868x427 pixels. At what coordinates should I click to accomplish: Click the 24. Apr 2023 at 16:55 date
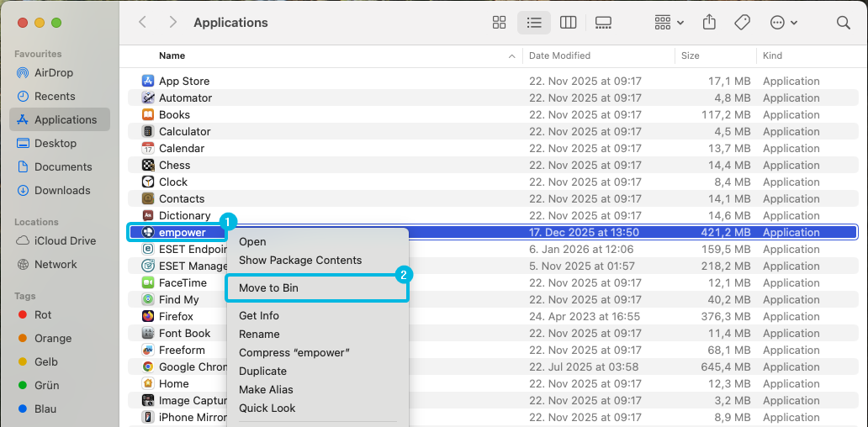click(x=585, y=316)
